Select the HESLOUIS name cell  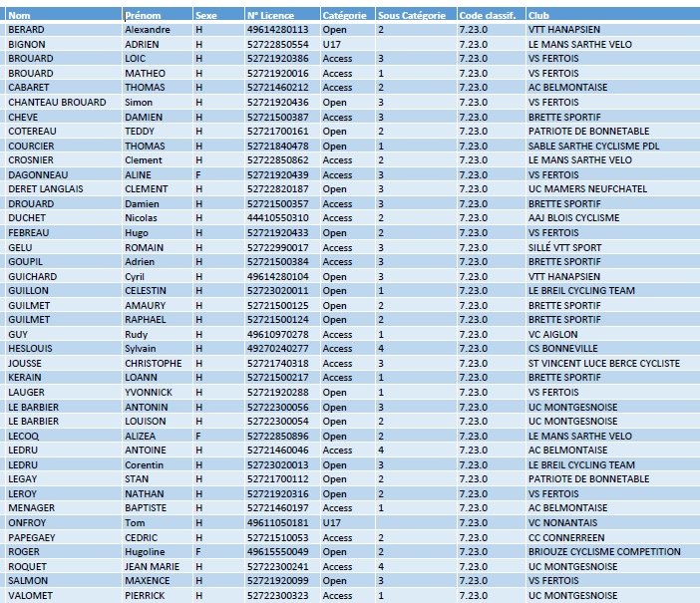pos(32,349)
